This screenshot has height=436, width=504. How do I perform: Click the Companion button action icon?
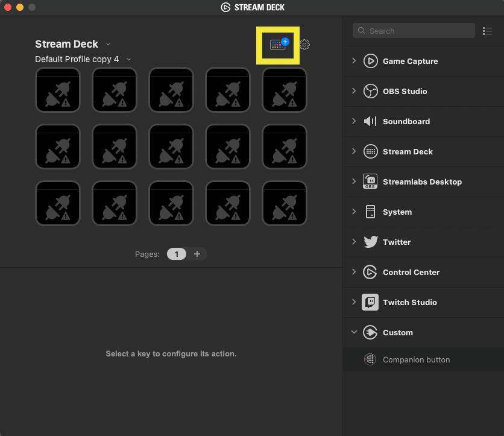pyautogui.click(x=370, y=359)
